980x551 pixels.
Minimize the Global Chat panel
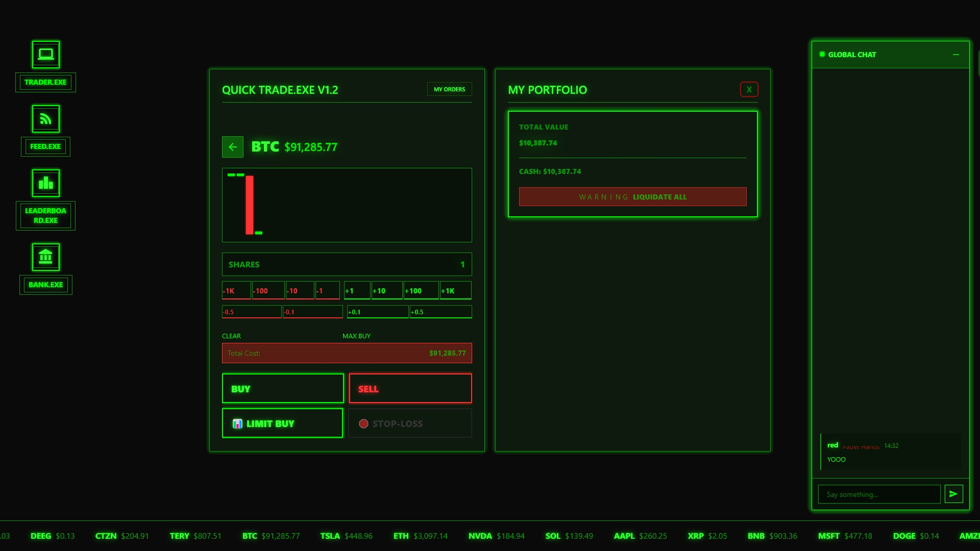pos(955,55)
